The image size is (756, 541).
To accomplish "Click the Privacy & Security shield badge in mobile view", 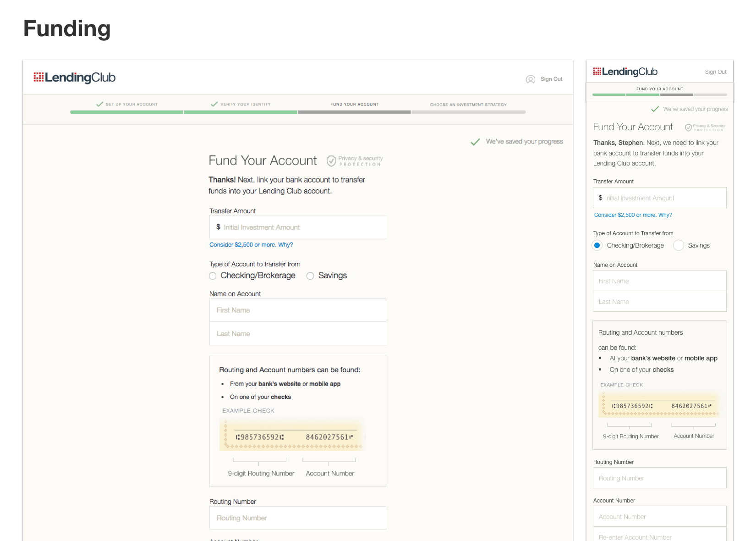I will pyautogui.click(x=705, y=127).
